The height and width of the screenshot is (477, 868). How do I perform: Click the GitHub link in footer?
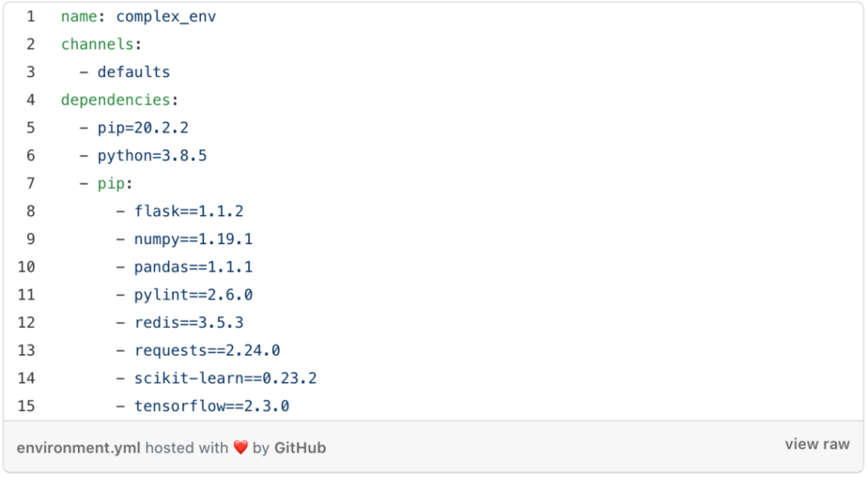[x=299, y=447]
